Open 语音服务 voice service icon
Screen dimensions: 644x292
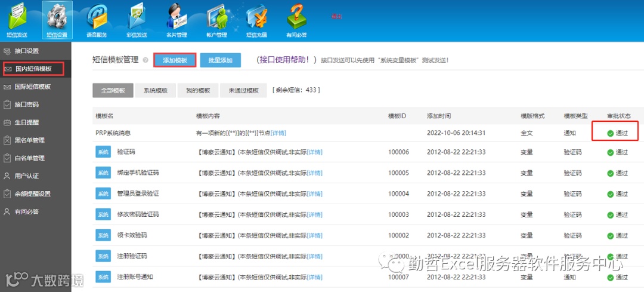[x=97, y=20]
